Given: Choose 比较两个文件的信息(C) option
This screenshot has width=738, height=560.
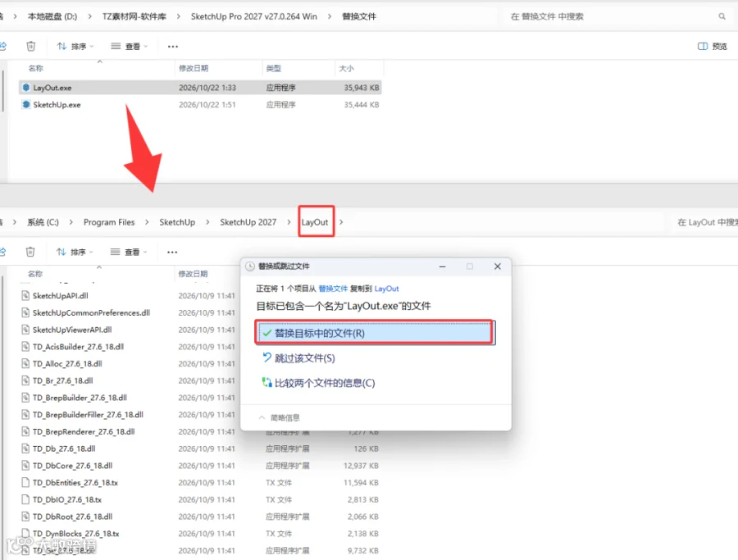Looking at the screenshot, I should (x=319, y=383).
